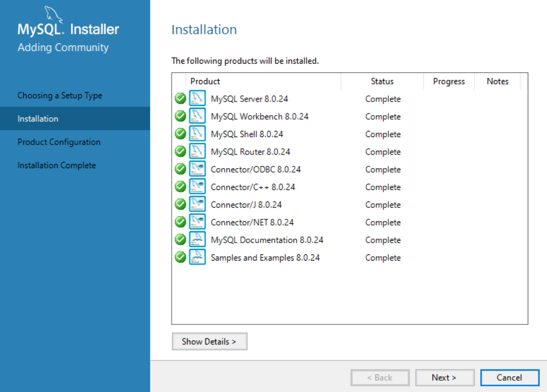Click the MySQL Documentation product icon
Image resolution: width=547 pixels, height=392 pixels.
pyautogui.click(x=197, y=239)
